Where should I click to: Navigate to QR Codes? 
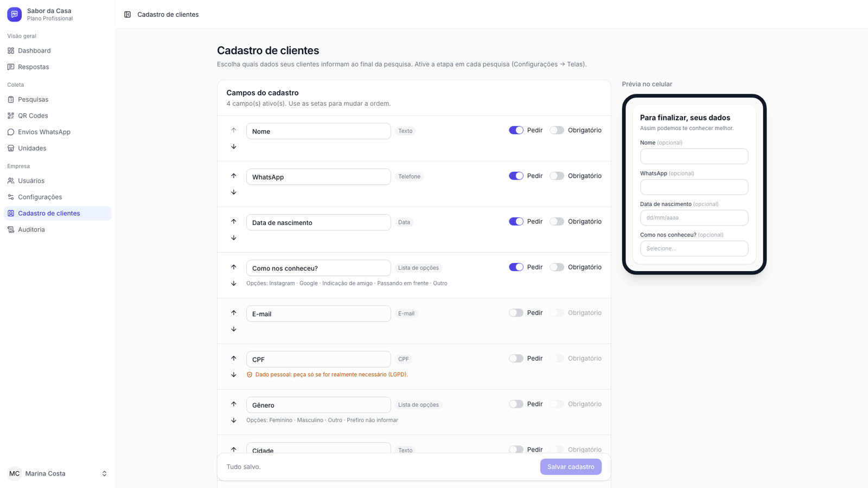(x=58, y=115)
